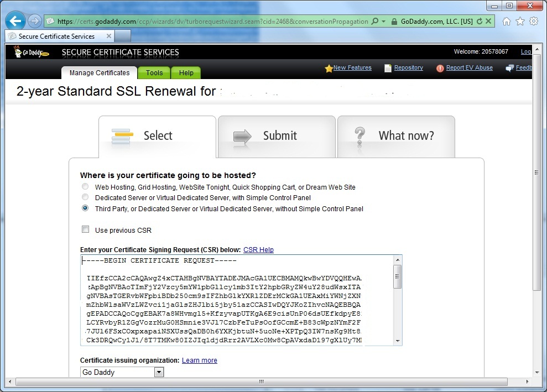This screenshot has height=392, width=547.
Task: Click the browser Forward arrow button
Action: coord(34,21)
